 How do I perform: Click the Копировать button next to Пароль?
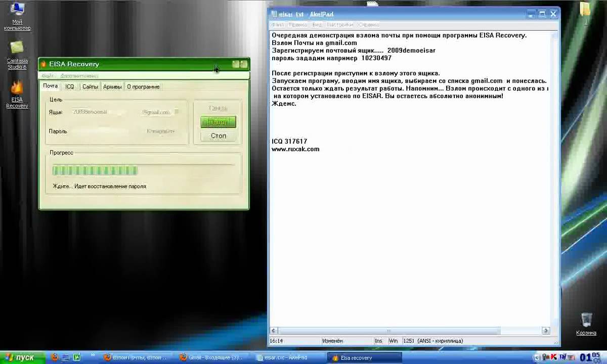pos(161,131)
